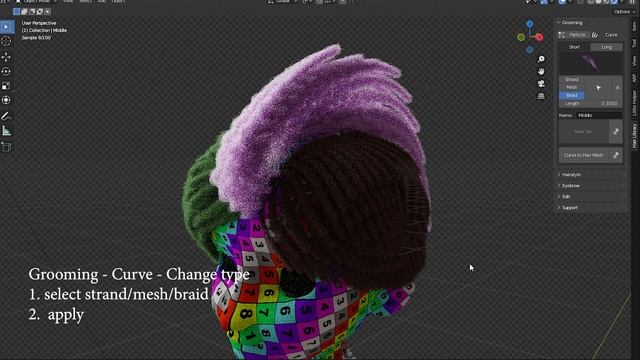Select the Select Box tool
Image resolution: width=640 pixels, height=360 pixels.
coord(6,27)
